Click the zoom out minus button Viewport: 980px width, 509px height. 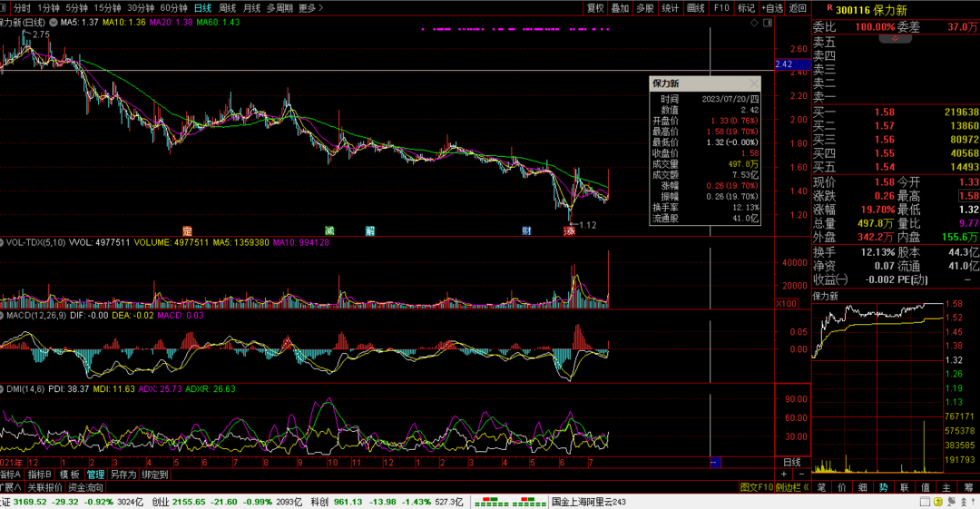[801, 475]
